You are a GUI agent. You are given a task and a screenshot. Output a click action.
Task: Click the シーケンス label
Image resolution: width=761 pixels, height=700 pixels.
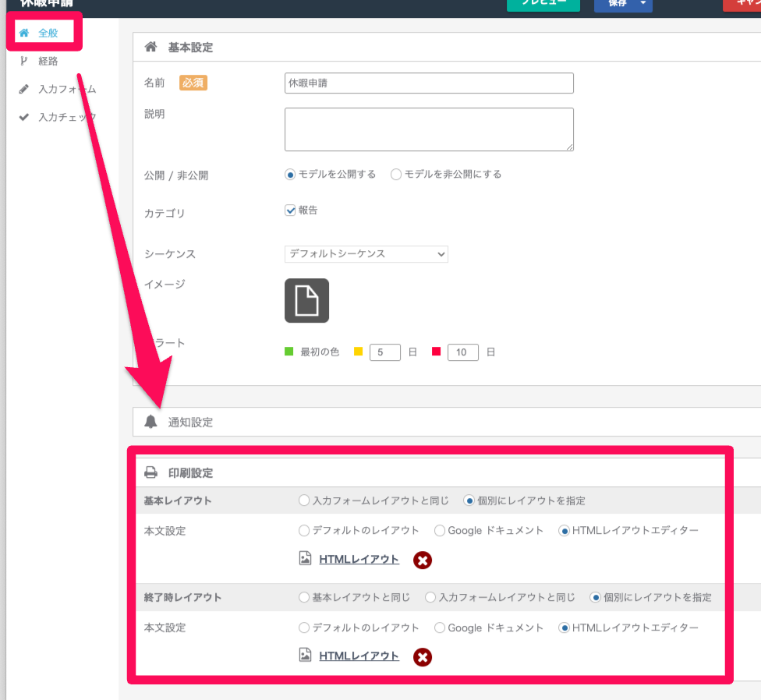170,253
